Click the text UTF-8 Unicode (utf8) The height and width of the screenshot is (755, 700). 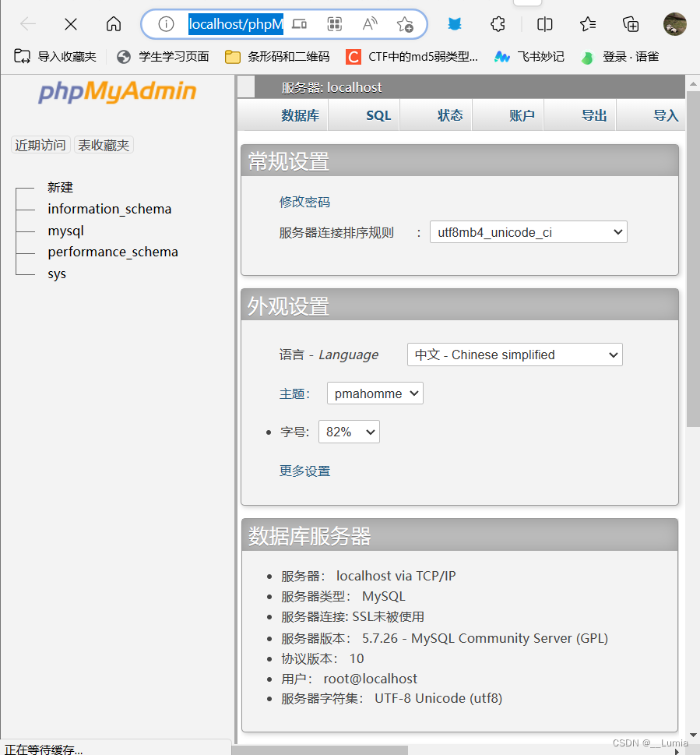[438, 698]
